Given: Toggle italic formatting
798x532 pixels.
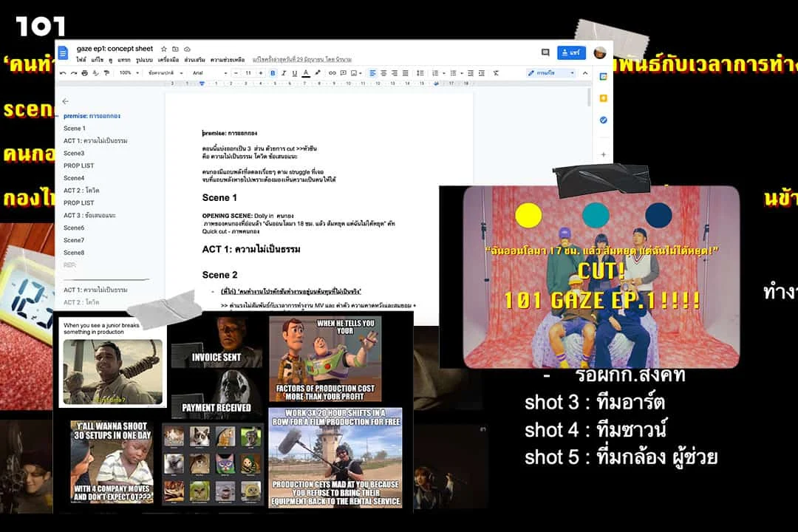Looking at the screenshot, I should pyautogui.click(x=284, y=73).
